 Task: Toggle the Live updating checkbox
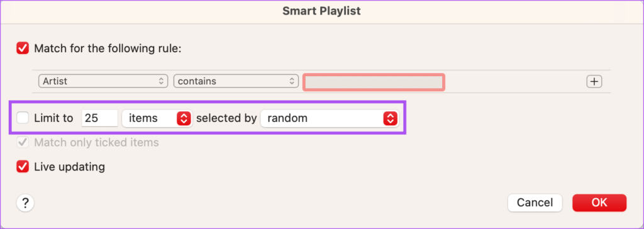pyautogui.click(x=23, y=167)
